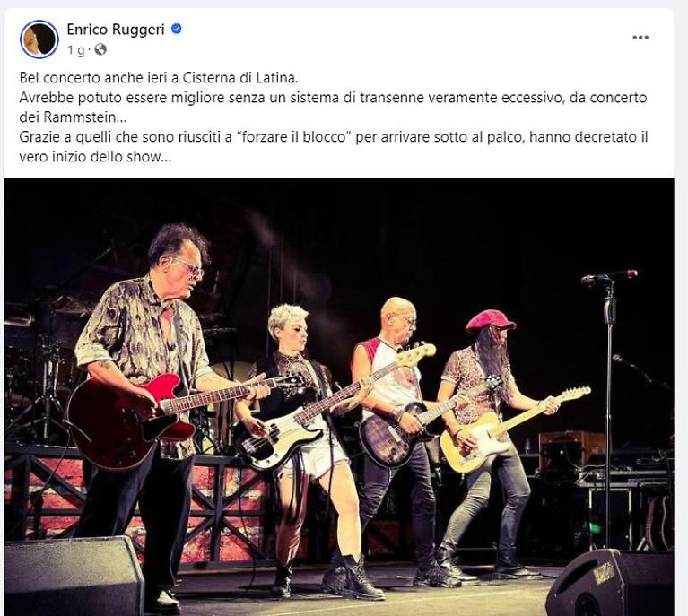Click the "Cisterna di Latina" text in the post

coord(239,78)
